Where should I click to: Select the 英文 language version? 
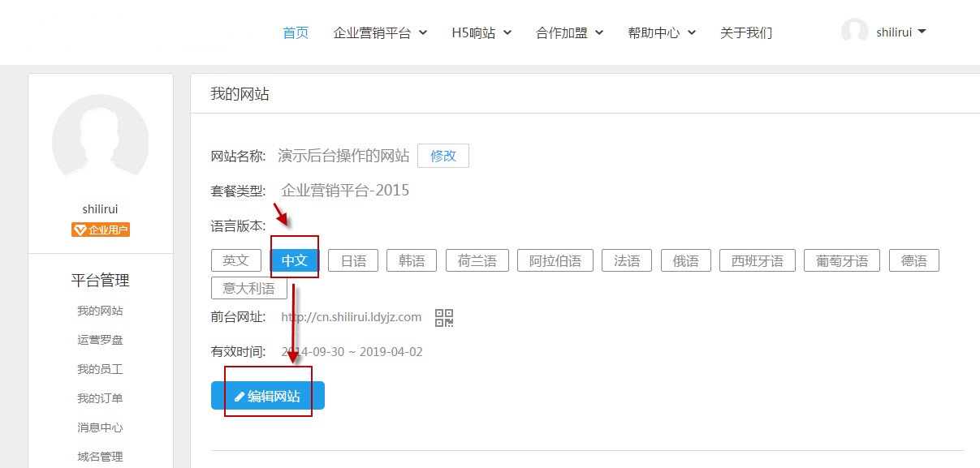click(x=236, y=260)
